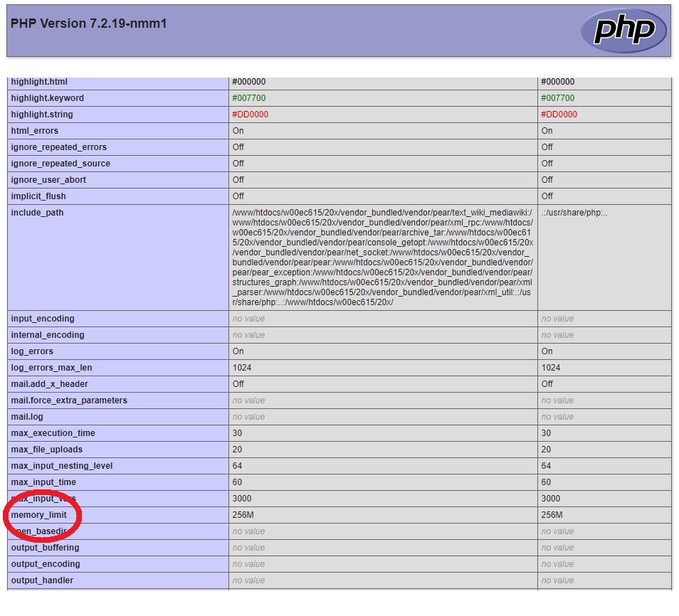Select the memory_limit local value 256M
Image resolution: width=679 pixels, height=616 pixels.
[x=243, y=515]
